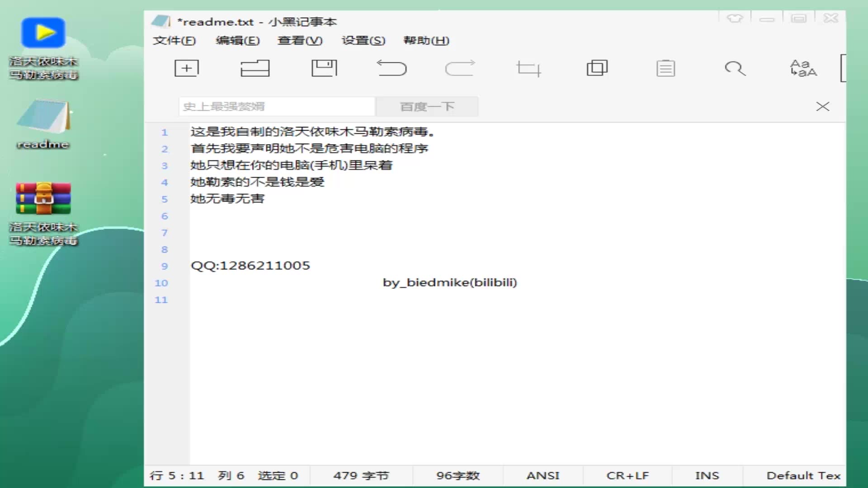Open the 查看(V) menu

pyautogui.click(x=300, y=41)
